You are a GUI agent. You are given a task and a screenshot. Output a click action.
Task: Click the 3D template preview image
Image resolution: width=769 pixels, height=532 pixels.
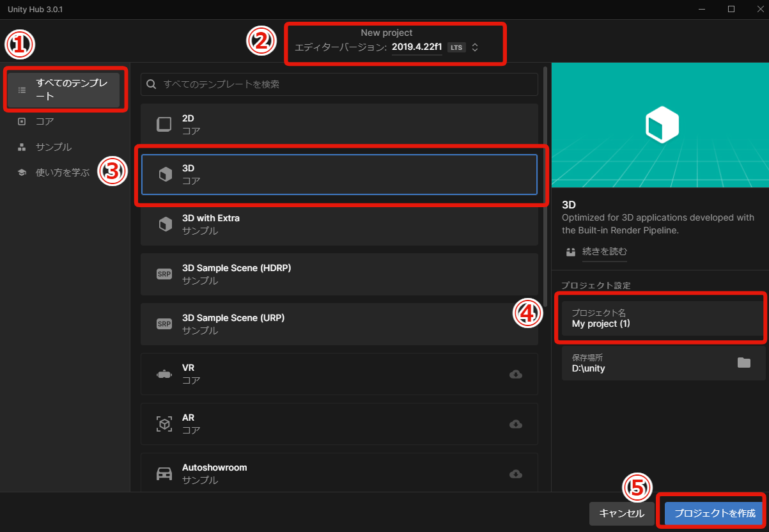(x=660, y=125)
